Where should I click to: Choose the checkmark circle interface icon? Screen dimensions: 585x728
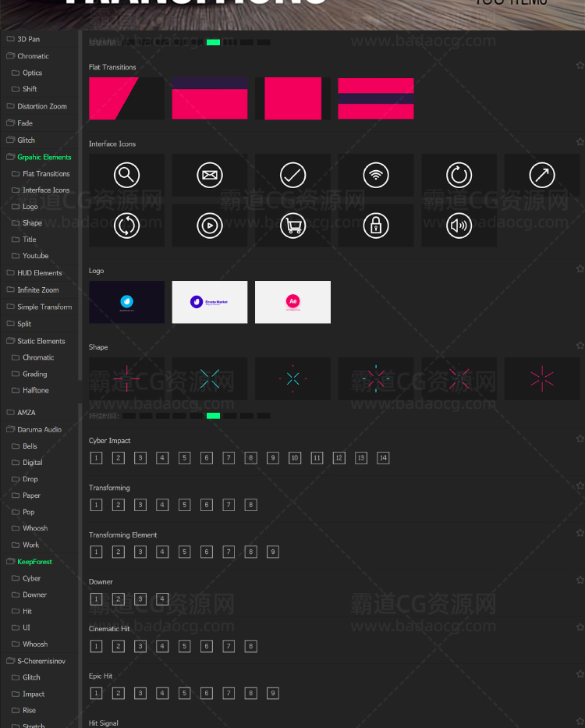click(x=292, y=176)
